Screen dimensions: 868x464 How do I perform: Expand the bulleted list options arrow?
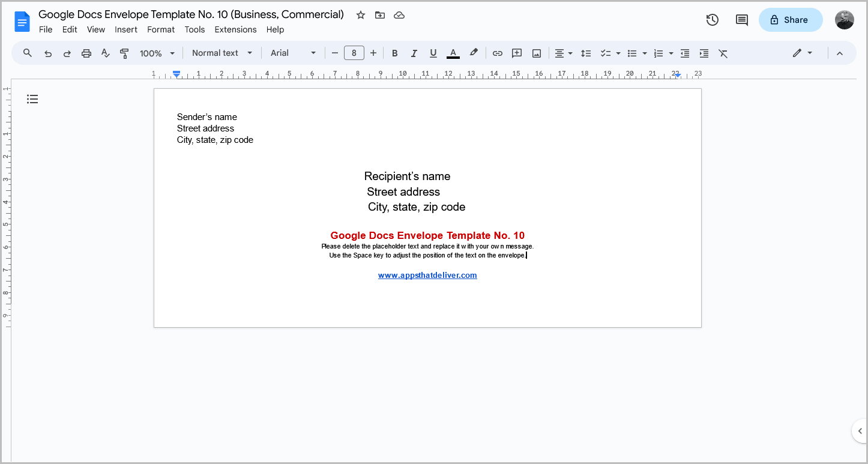(645, 53)
